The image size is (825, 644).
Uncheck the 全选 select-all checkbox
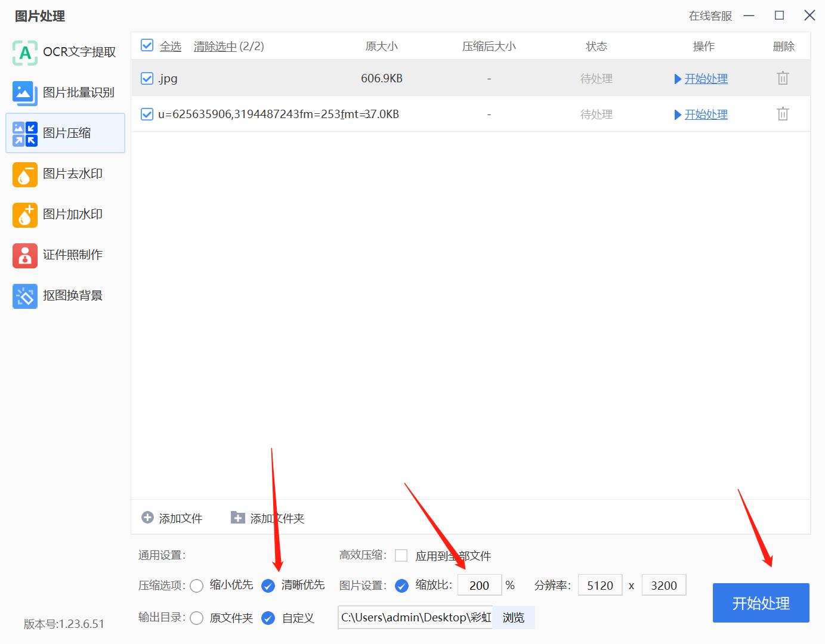[147, 45]
